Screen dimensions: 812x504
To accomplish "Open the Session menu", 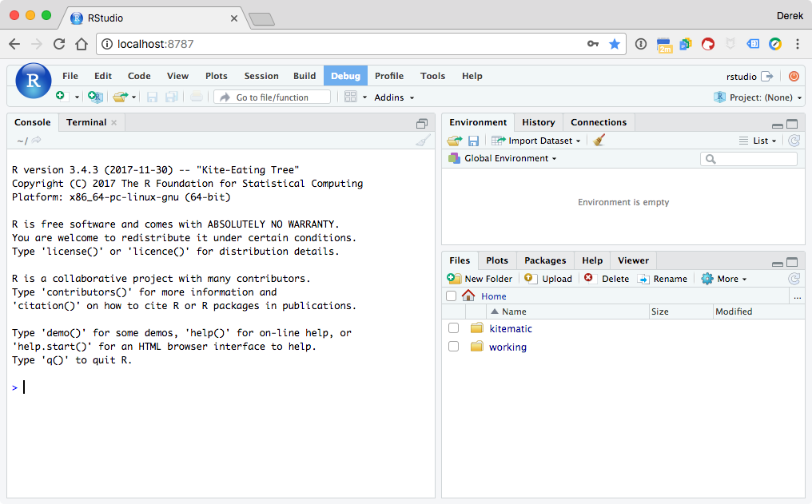I will pos(261,76).
